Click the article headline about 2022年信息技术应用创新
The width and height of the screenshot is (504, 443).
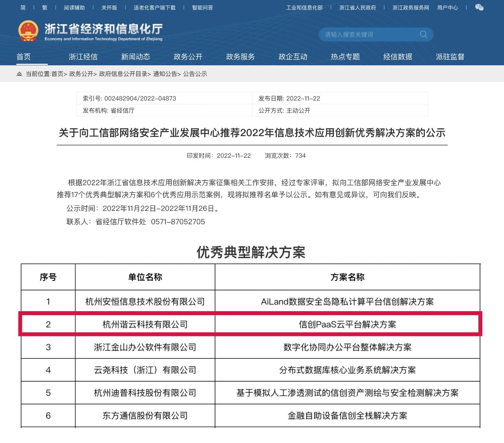point(252,133)
